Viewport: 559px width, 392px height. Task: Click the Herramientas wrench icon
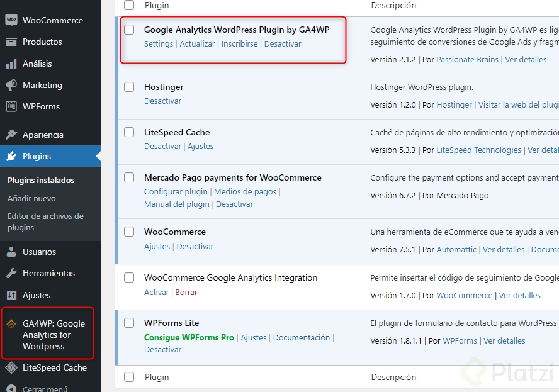coord(11,273)
